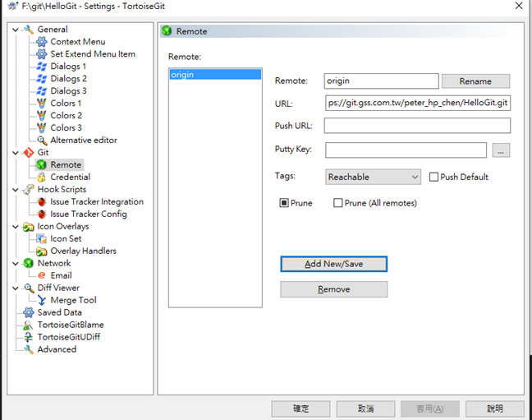Click the TortoiseGitBlame person icon

(x=29, y=325)
